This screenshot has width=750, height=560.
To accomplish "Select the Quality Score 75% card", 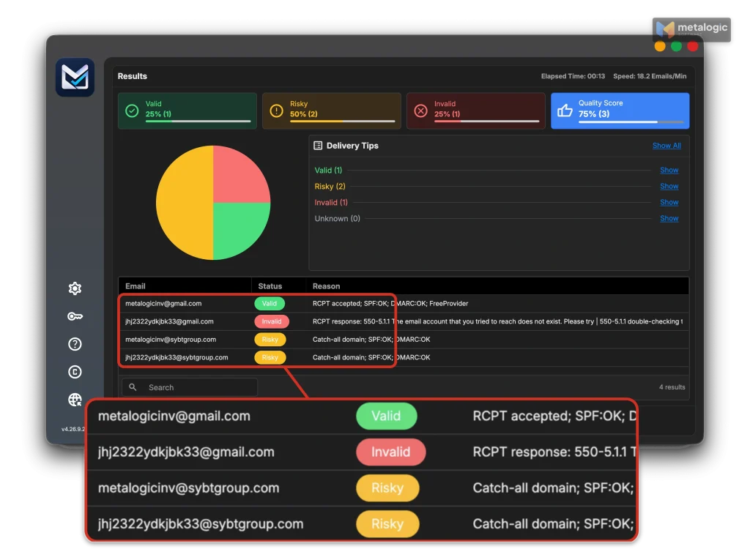I will coord(620,111).
